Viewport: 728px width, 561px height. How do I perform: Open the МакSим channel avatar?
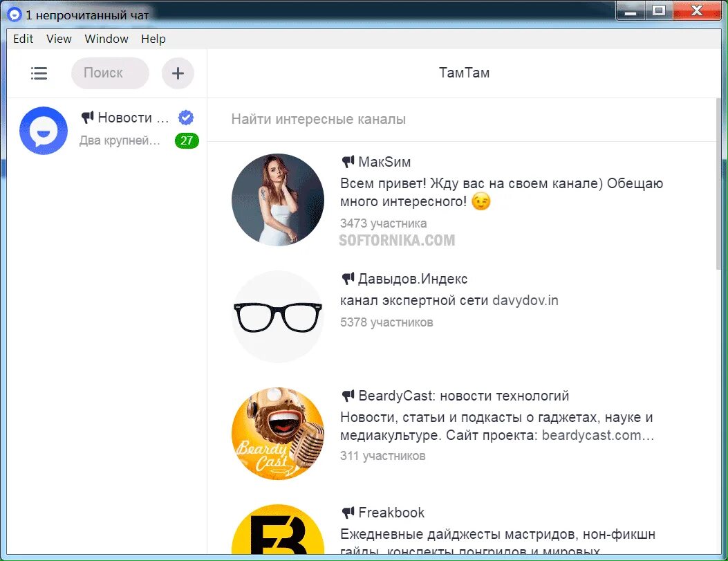278,200
